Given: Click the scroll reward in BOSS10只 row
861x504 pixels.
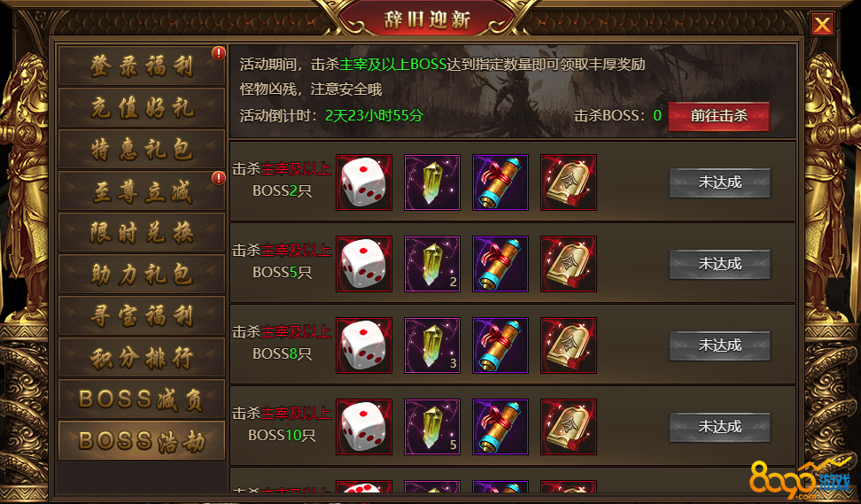Looking at the screenshot, I should pos(500,427).
